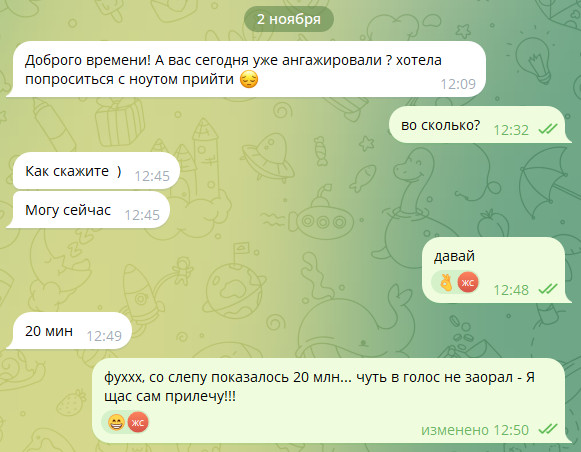Click the grinning emoji reaction on last message
This screenshot has height=452, width=581.
click(x=116, y=422)
